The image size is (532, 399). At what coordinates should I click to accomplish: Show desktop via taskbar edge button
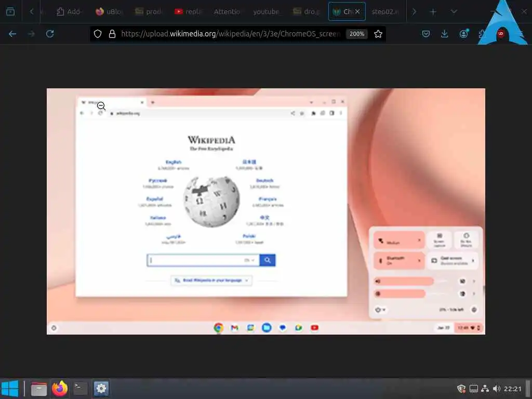pos(528,389)
